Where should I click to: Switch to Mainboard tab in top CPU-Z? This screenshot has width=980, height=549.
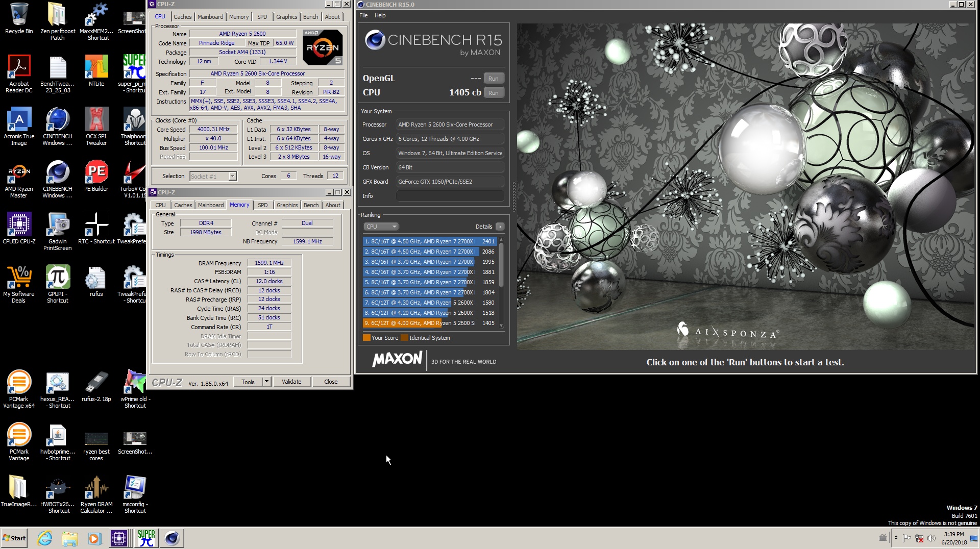pyautogui.click(x=210, y=17)
